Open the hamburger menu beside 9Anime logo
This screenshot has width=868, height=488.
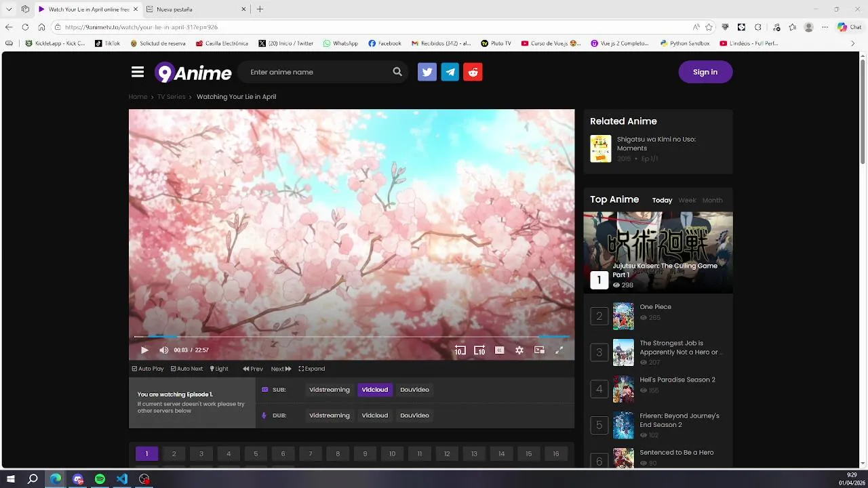coord(138,72)
